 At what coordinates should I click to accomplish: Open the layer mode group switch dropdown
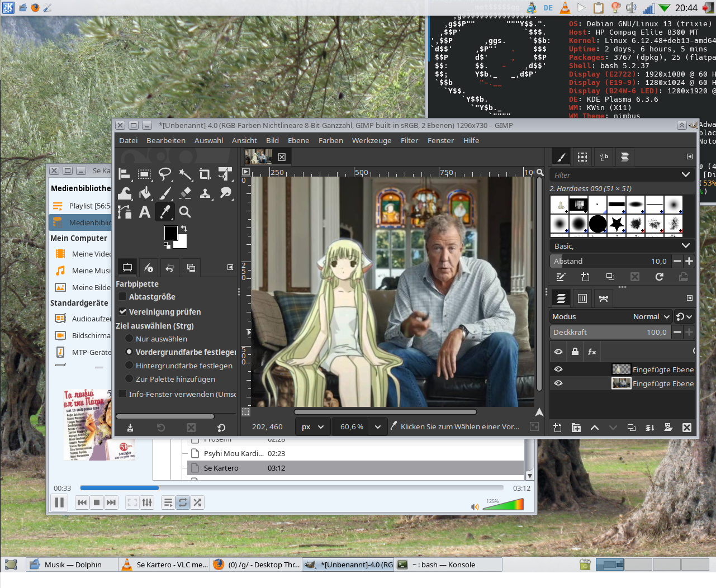684,316
